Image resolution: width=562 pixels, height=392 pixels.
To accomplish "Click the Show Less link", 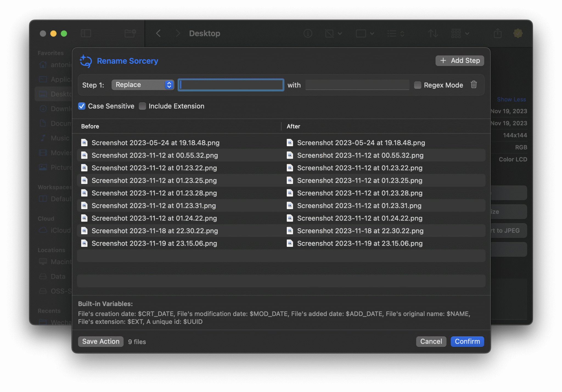I will [x=511, y=99].
